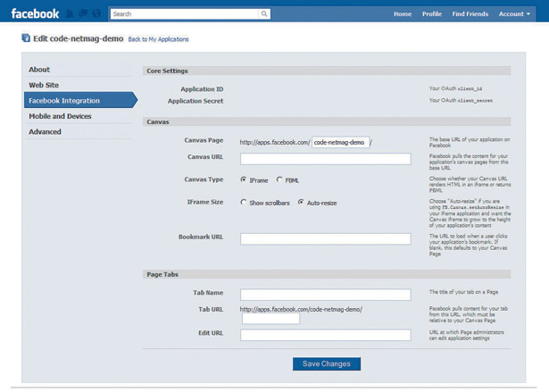Viewport: 549px width, 392px height.
Task: Click the Canvas URL input field
Action: [x=325, y=159]
